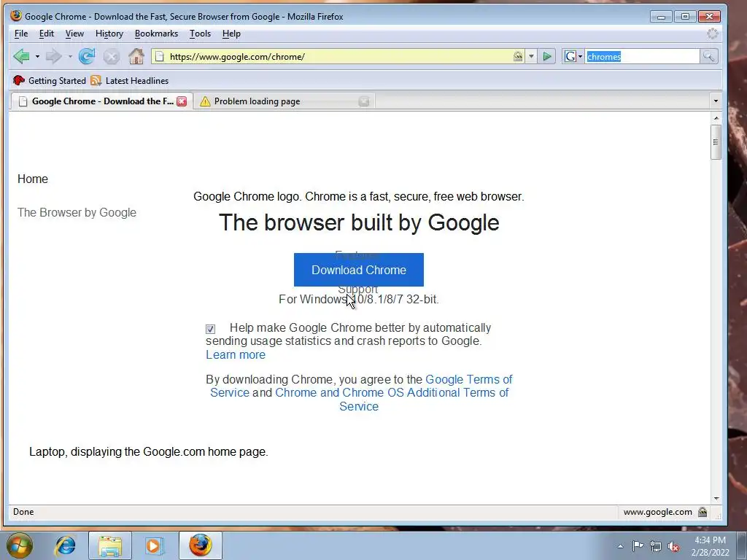The width and height of the screenshot is (747, 560).
Task: Switch to the Problem loading page tab
Action: click(x=283, y=101)
